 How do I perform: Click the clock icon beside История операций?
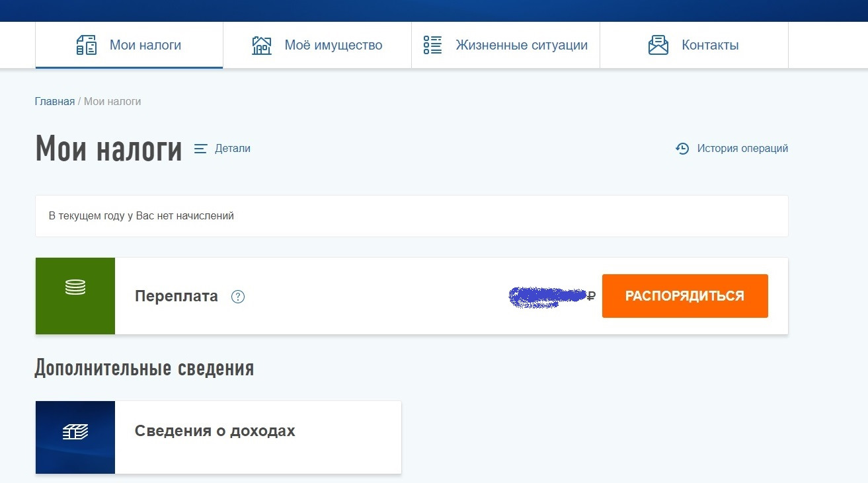tap(682, 149)
